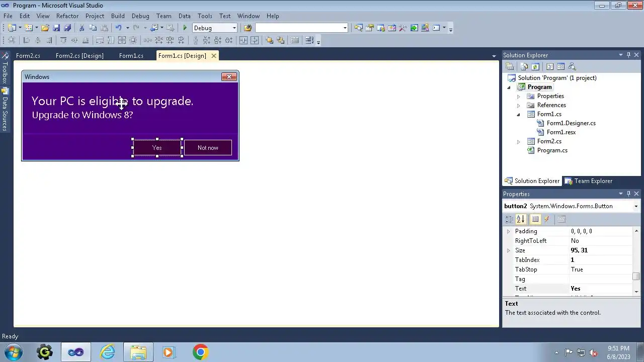Click the Cut scissors icon
This screenshot has width=644, height=362.
(x=82, y=28)
